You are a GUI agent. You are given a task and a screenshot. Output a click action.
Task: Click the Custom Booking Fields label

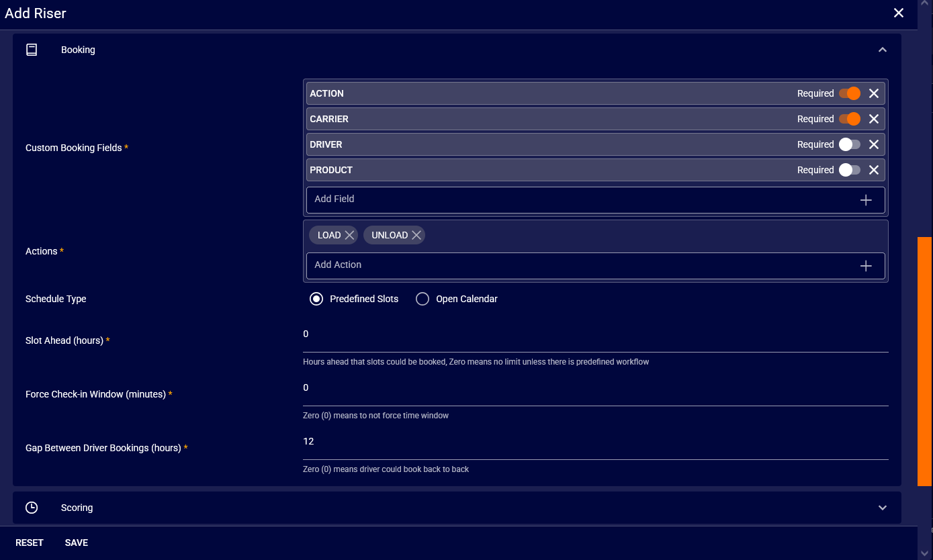74,148
